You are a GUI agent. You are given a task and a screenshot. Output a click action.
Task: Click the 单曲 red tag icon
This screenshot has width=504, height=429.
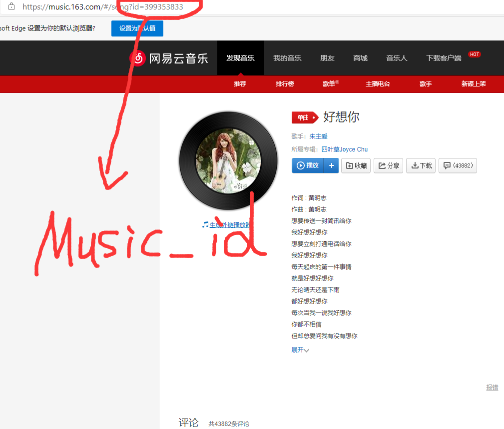click(x=305, y=117)
